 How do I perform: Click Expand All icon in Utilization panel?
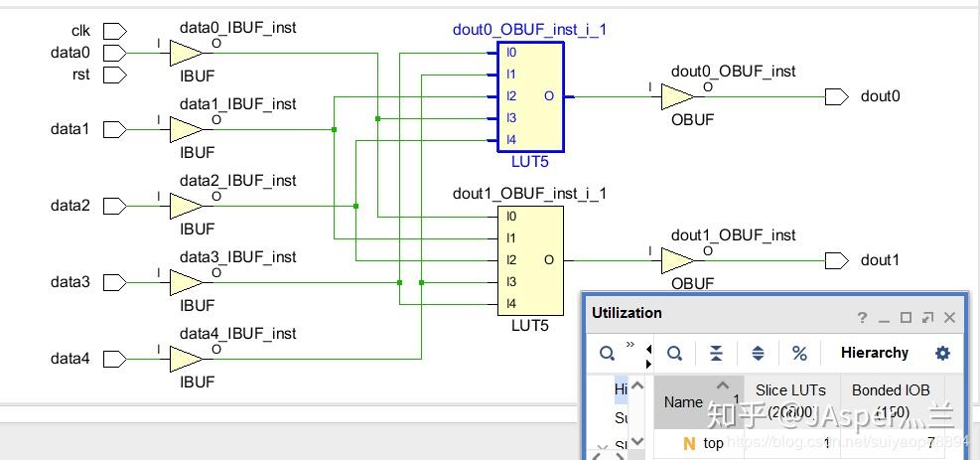coord(758,354)
